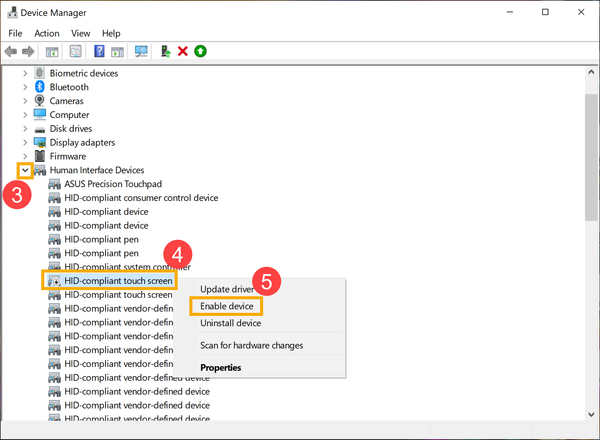Click the Back arrow in toolbar
The height and width of the screenshot is (440, 600).
pos(12,51)
